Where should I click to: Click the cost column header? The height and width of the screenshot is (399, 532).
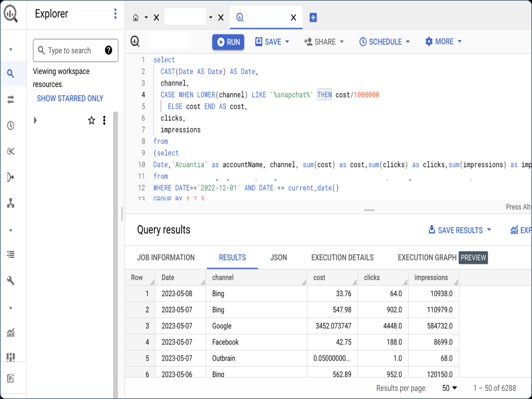pyautogui.click(x=332, y=278)
